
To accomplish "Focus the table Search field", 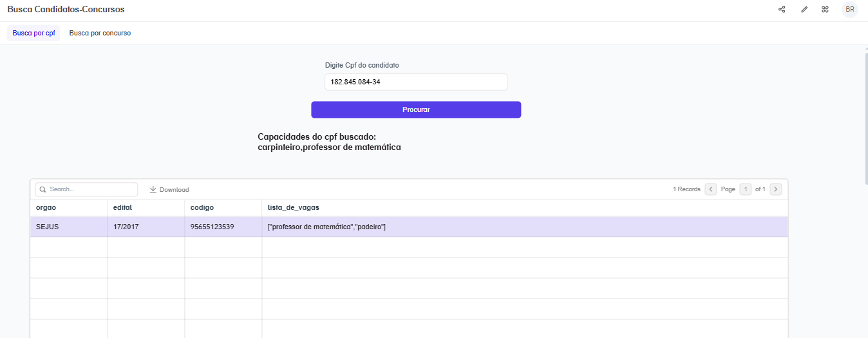I will coord(91,190).
